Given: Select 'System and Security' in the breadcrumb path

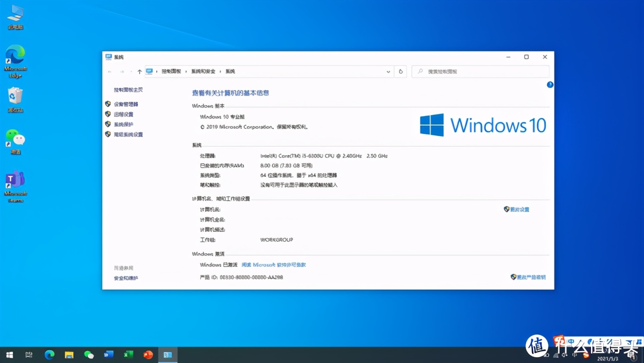Looking at the screenshot, I should [203, 72].
